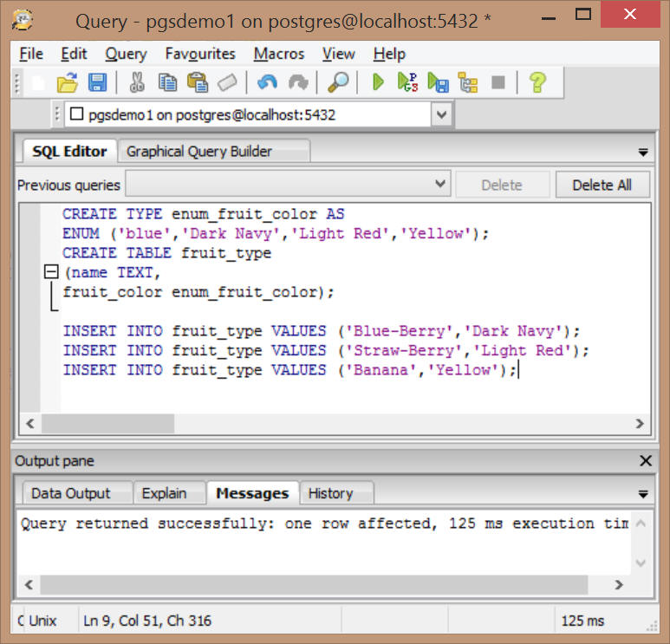Image resolution: width=670 pixels, height=644 pixels.
Task: Save the query with the floppy icon
Action: 97,82
